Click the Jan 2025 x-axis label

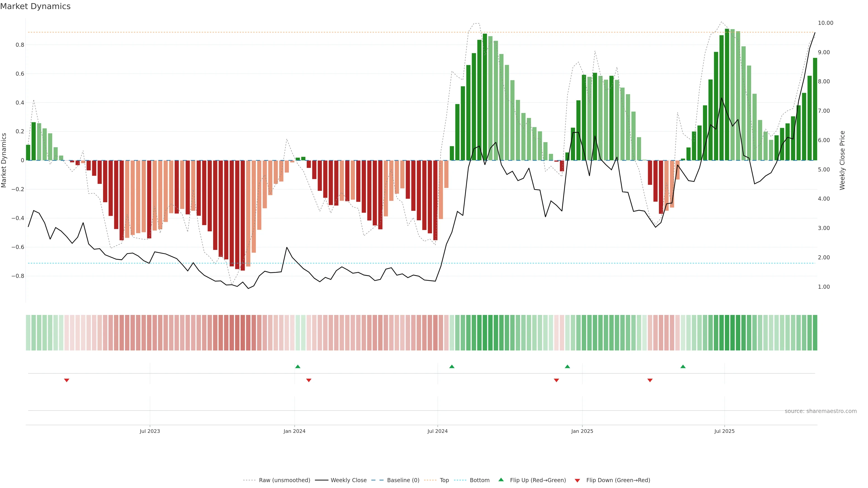pyautogui.click(x=582, y=431)
